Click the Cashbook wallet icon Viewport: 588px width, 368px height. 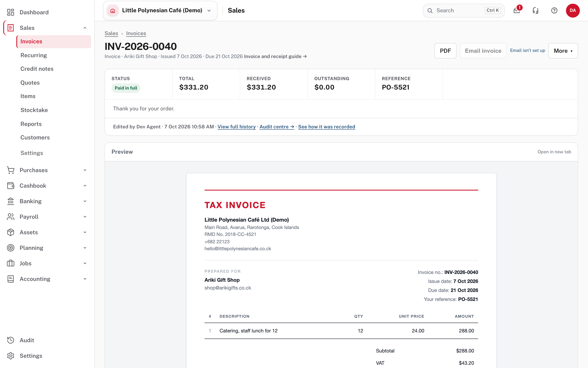point(10,186)
